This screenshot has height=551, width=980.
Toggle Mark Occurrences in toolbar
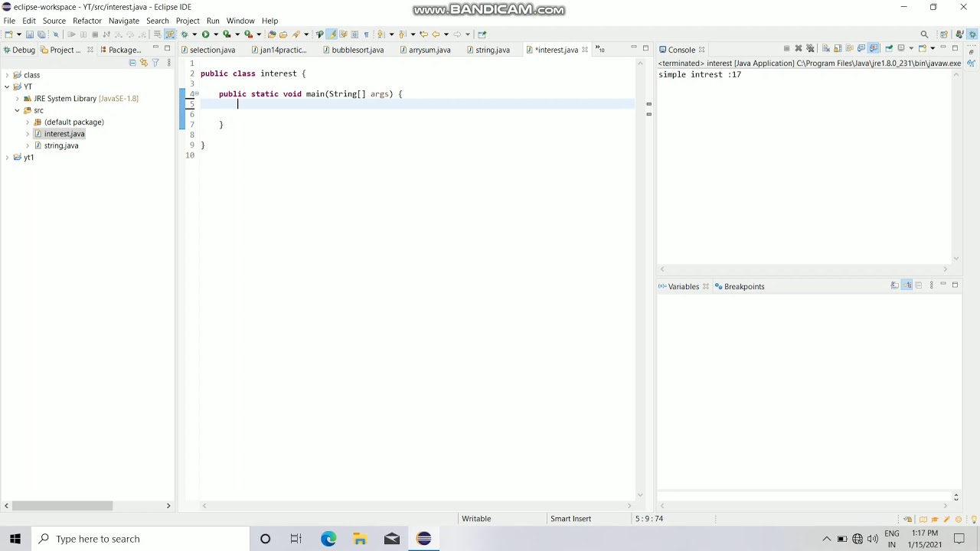coord(332,34)
